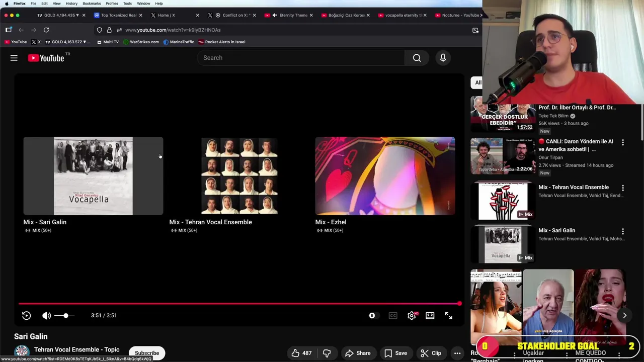This screenshot has height=362, width=644.
Task: Toggle subtitles/closed captions button
Action: click(x=393, y=315)
